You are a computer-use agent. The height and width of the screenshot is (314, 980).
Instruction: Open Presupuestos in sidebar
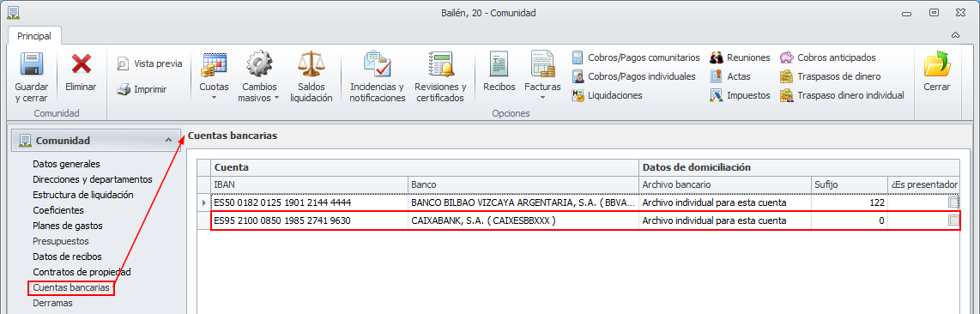[61, 241]
